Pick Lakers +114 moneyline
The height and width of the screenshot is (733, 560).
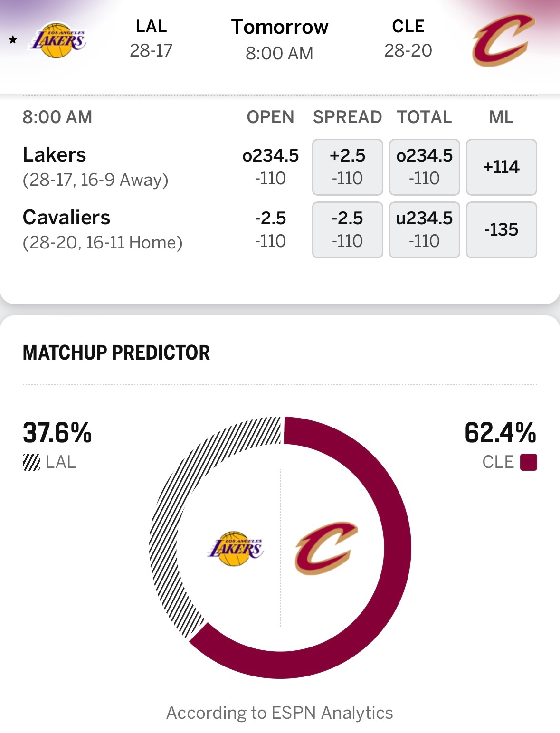[x=502, y=167]
